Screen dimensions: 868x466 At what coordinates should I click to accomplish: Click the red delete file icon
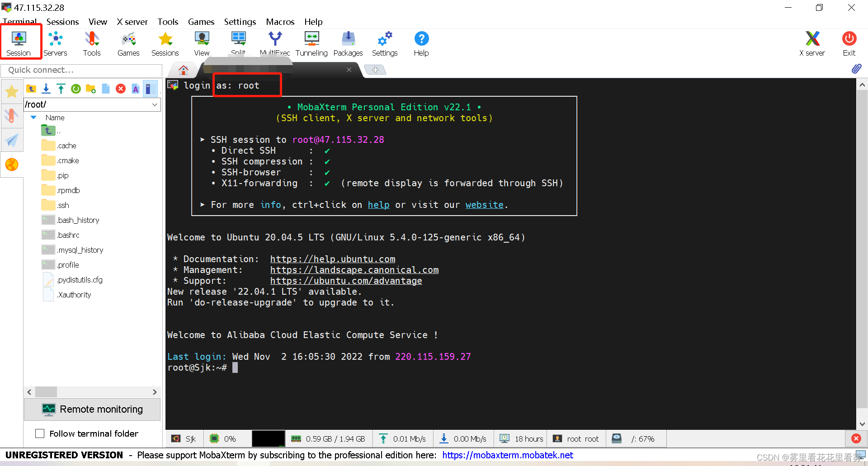(x=121, y=89)
